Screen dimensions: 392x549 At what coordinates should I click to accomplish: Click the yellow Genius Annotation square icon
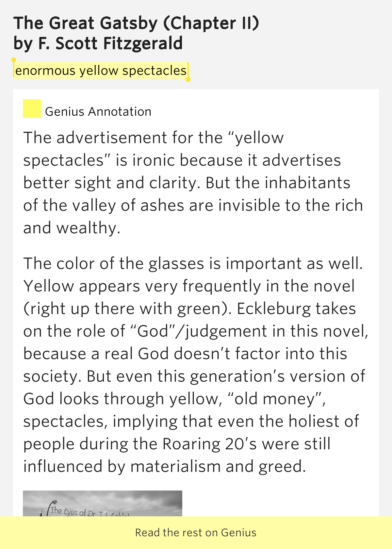(x=32, y=108)
